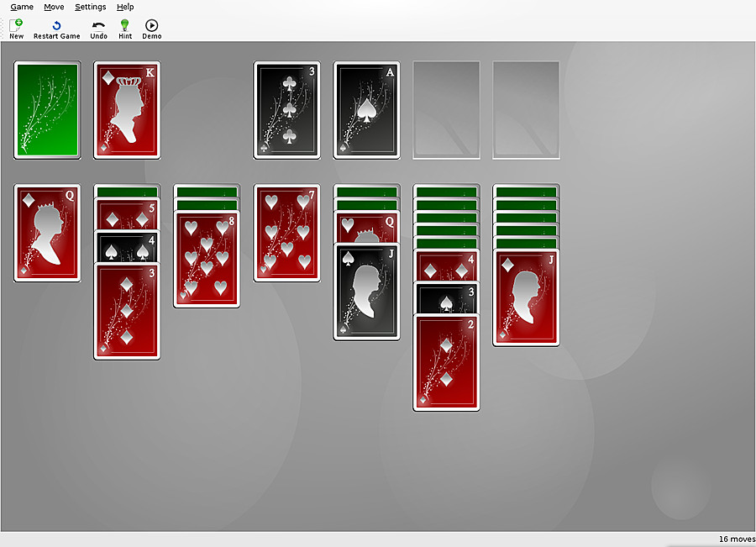Open the Settings menu
The height and width of the screenshot is (547, 756).
pos(90,7)
